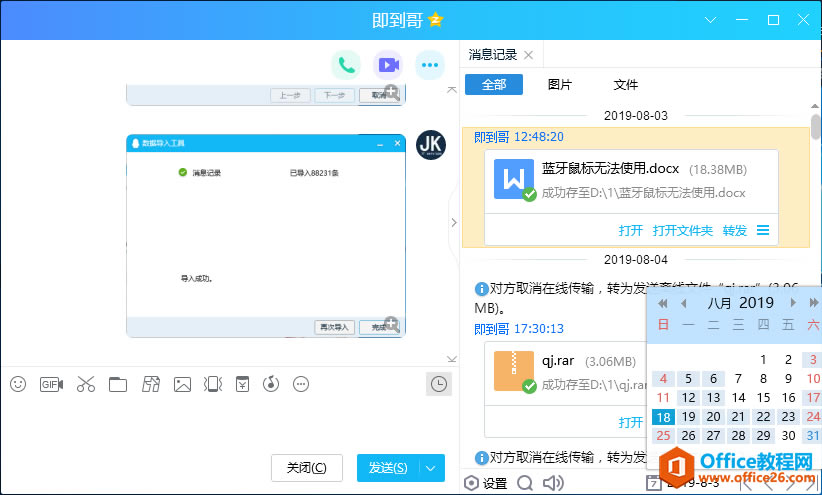The image size is (822, 495).
Task: Switch to the 图片 tab
Action: 559,84
